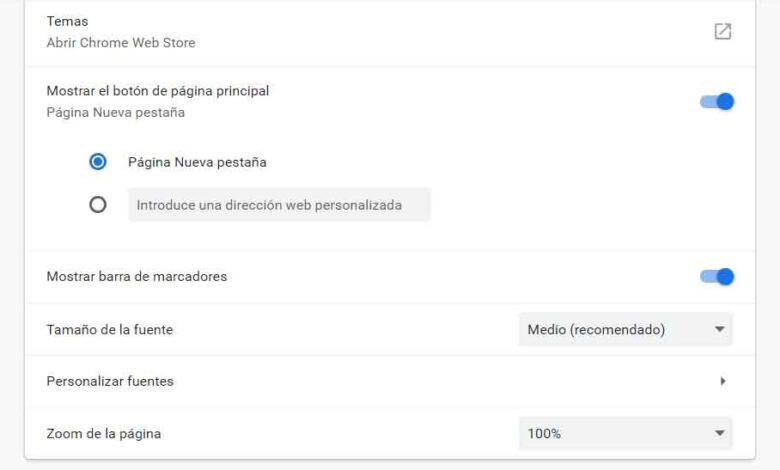
Task: Disable the Mostrar el botón de página principal toggle
Action: click(x=717, y=101)
